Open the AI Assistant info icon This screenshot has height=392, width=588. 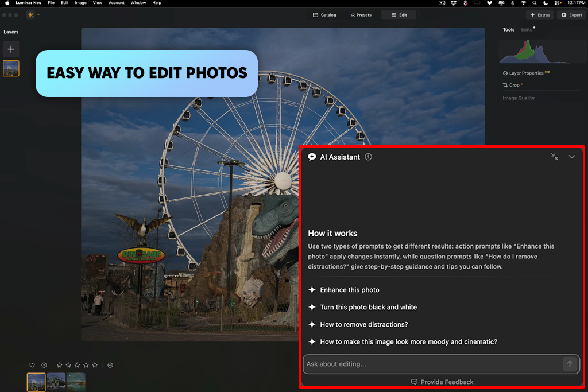click(x=368, y=157)
